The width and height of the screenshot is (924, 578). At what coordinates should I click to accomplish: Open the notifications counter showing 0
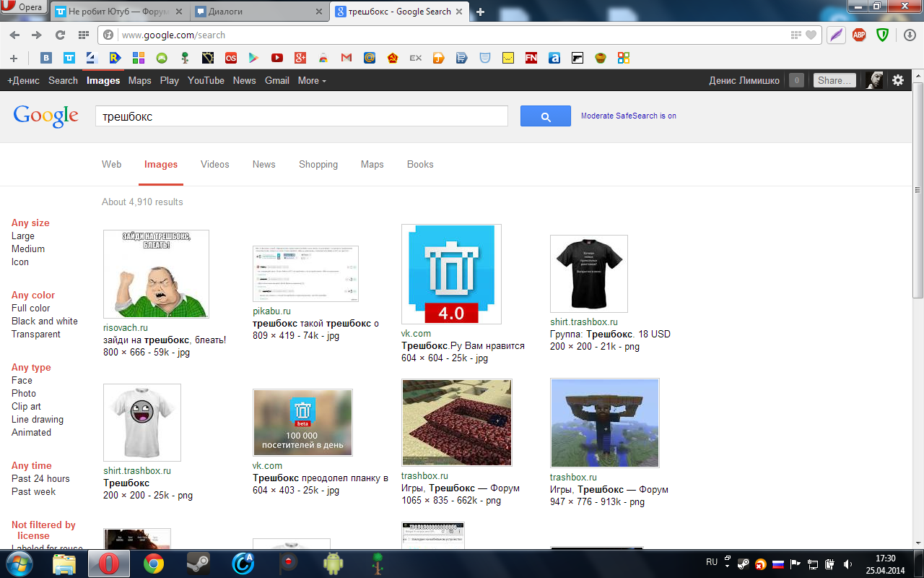(x=796, y=80)
